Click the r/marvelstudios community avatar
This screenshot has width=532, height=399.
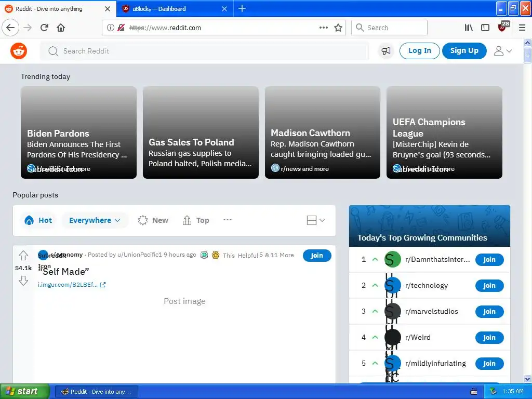pos(393,312)
